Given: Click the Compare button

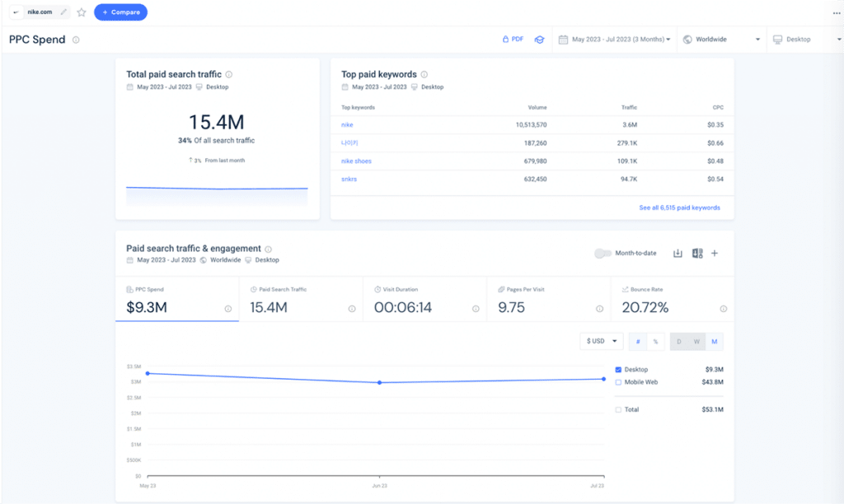Looking at the screenshot, I should (x=120, y=12).
